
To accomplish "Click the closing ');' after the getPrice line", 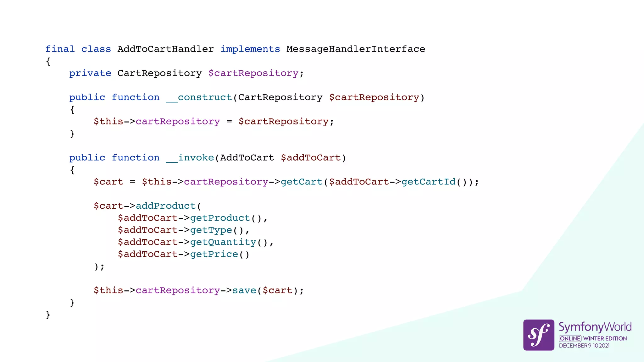I will [x=99, y=266].
